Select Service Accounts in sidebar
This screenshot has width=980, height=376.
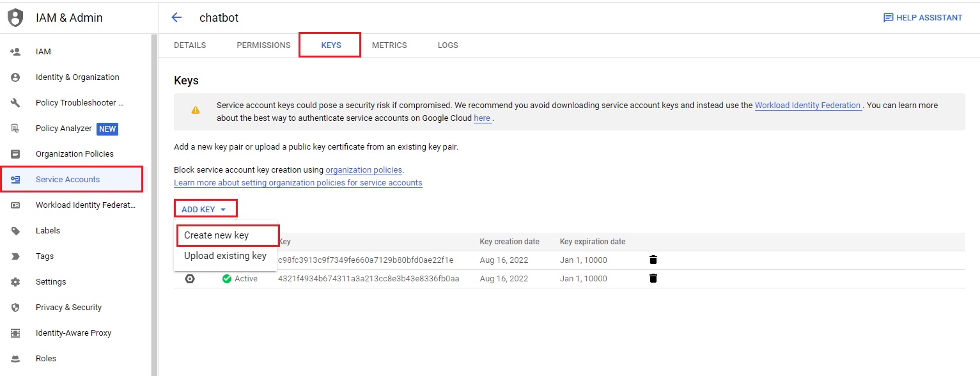[68, 180]
